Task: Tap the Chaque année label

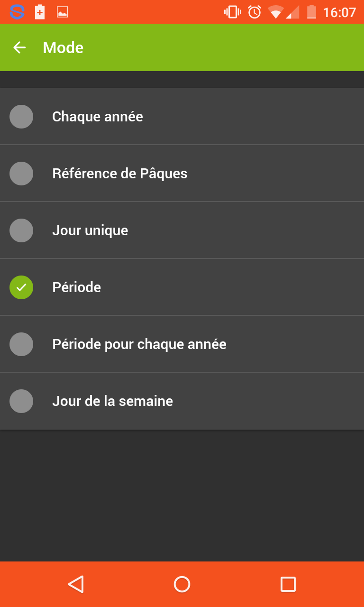Action: point(97,117)
